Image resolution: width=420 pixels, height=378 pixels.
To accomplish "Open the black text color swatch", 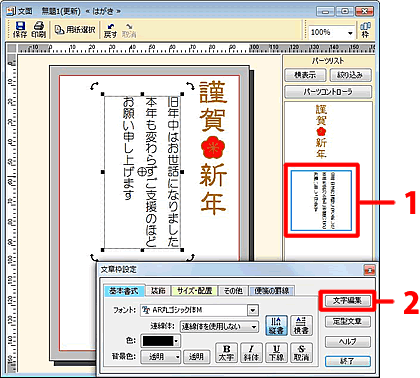I will (x=160, y=341).
